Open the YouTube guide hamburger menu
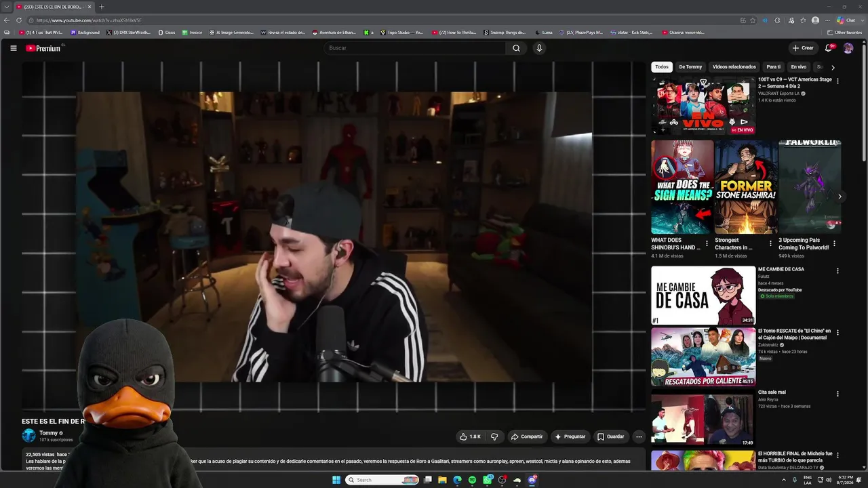This screenshot has width=868, height=488. coord(14,48)
